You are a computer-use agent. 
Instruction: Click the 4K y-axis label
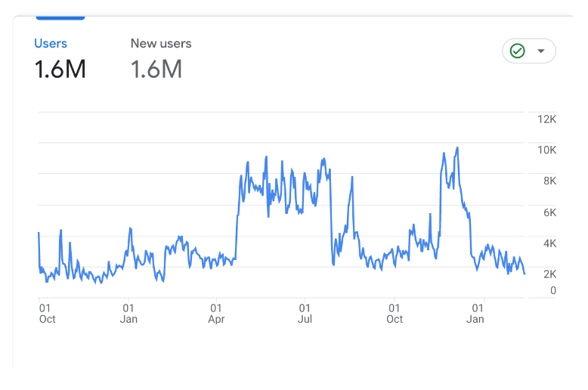click(x=549, y=243)
